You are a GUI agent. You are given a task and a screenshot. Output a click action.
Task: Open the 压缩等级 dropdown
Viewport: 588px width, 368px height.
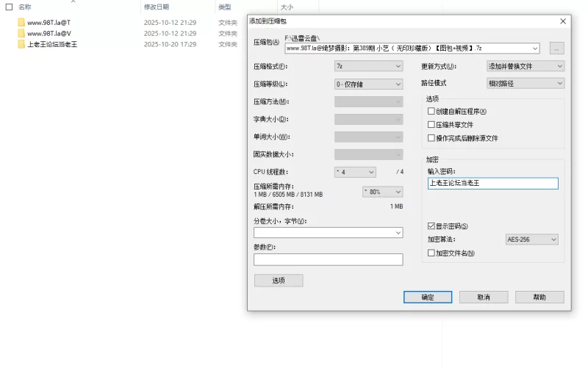click(368, 84)
